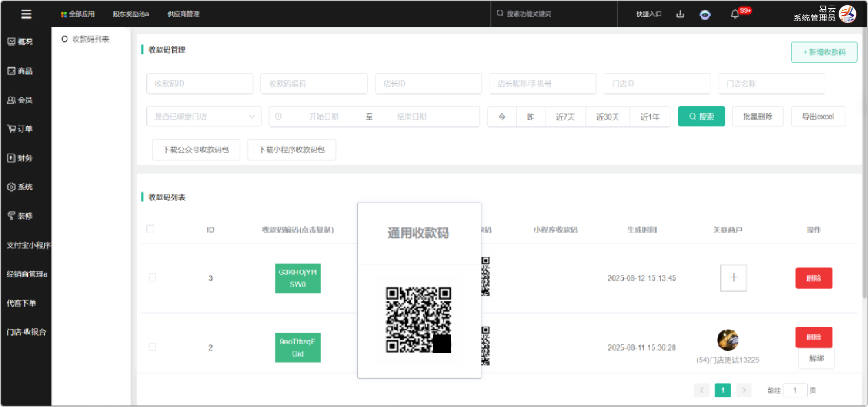Click the large QR code in popup
The image size is (868, 407).
[x=419, y=320]
